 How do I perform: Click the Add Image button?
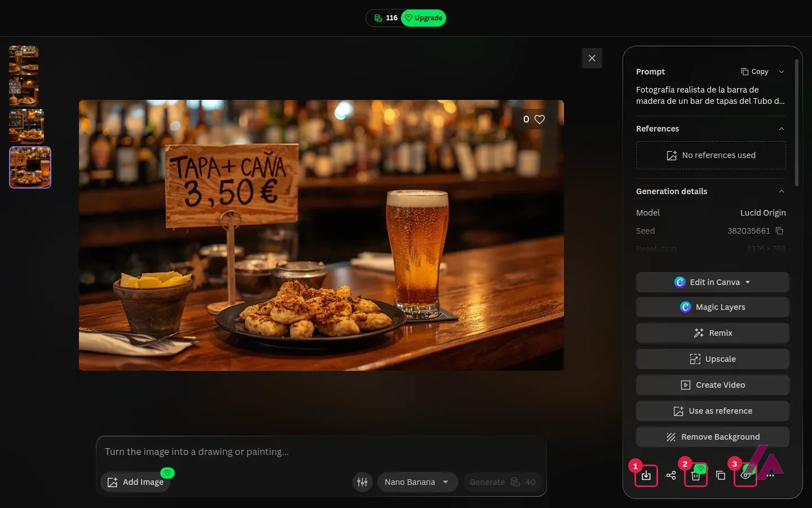coord(135,482)
